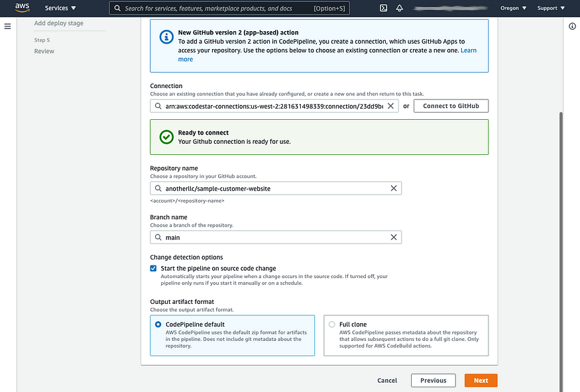Clear the Connection field with X
The height and width of the screenshot is (392, 580).
tap(390, 106)
